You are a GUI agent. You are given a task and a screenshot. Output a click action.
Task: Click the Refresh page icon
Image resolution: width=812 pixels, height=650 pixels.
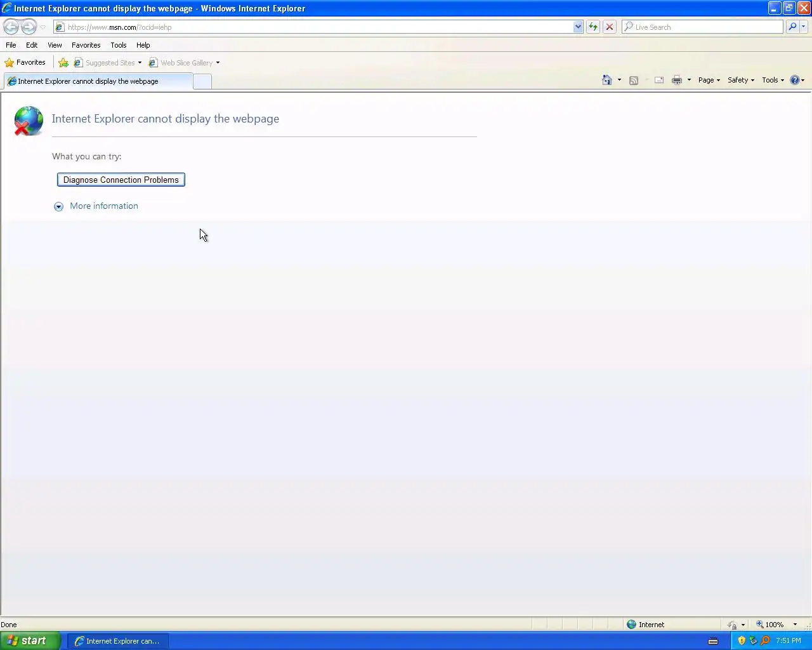[x=593, y=27]
